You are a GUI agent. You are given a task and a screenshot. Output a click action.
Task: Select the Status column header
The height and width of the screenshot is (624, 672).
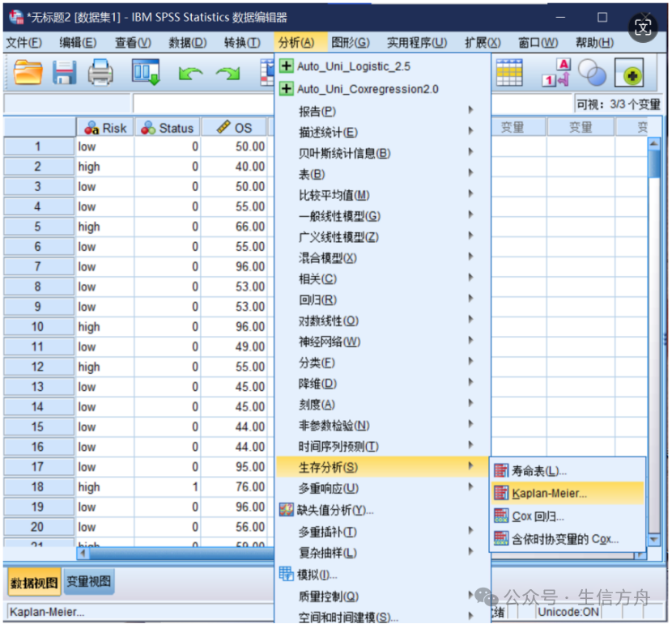(x=168, y=127)
